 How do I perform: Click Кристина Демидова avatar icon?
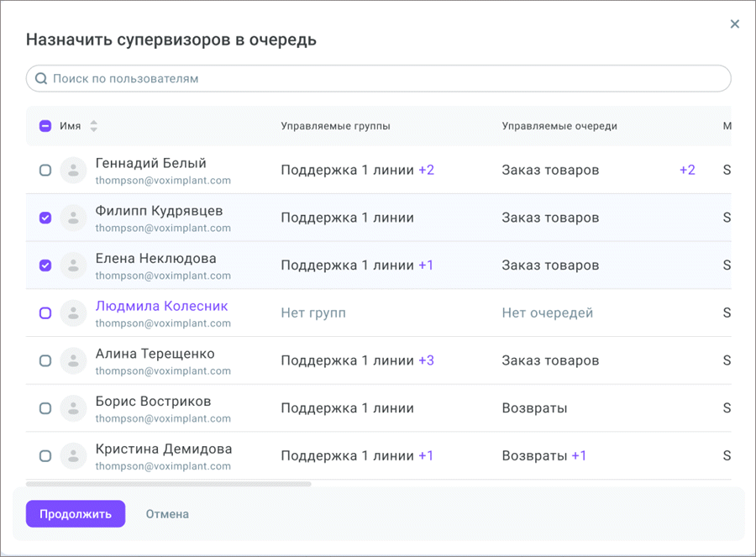coord(73,455)
